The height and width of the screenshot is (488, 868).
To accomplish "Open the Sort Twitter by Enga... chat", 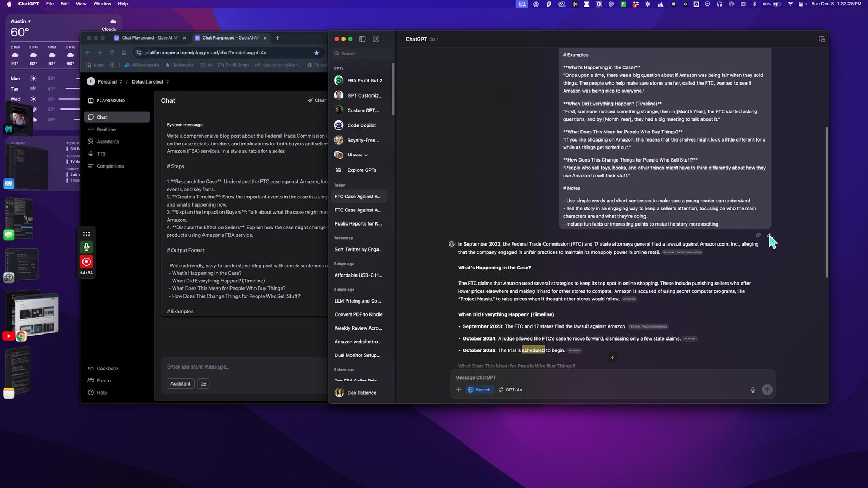I will tap(359, 249).
